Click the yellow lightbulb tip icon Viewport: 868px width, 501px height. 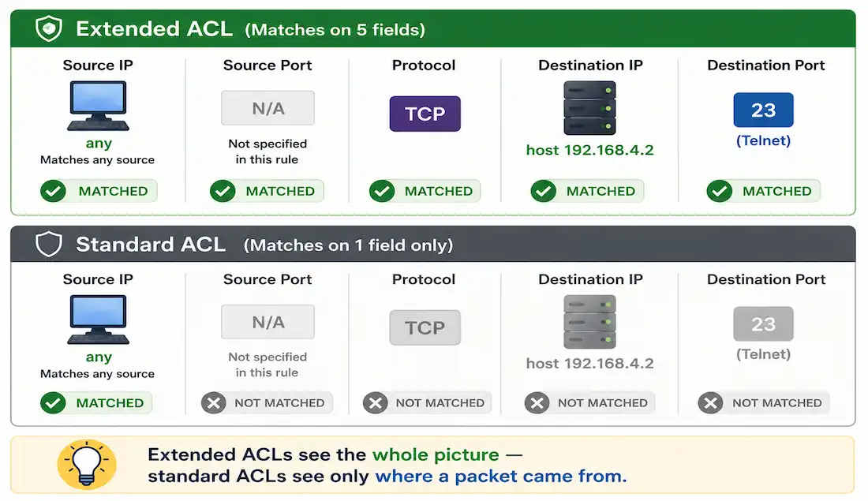87,465
